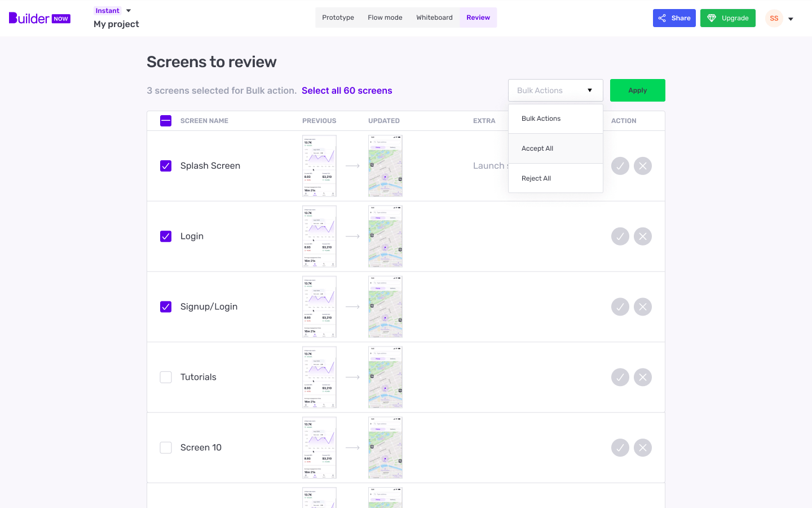This screenshot has width=812, height=508.
Task: Choose Reject All from dropdown
Action: pyautogui.click(x=555, y=178)
